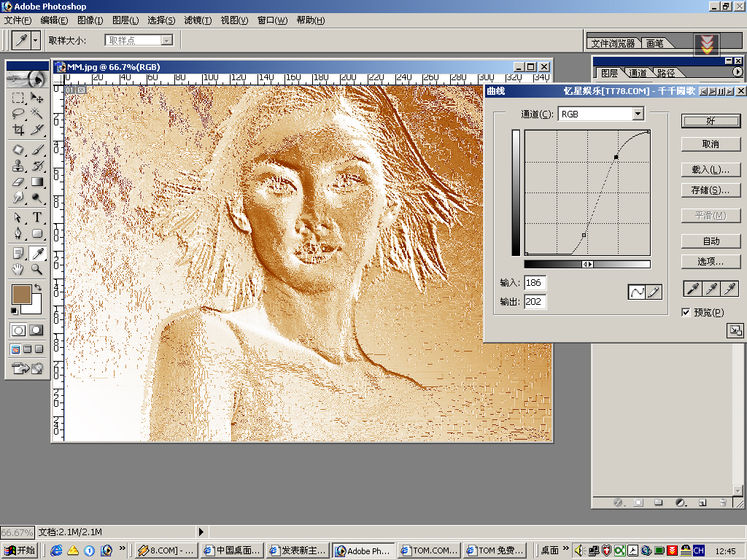Switch to Quick Mask mode
The width and height of the screenshot is (747, 560).
[36, 330]
